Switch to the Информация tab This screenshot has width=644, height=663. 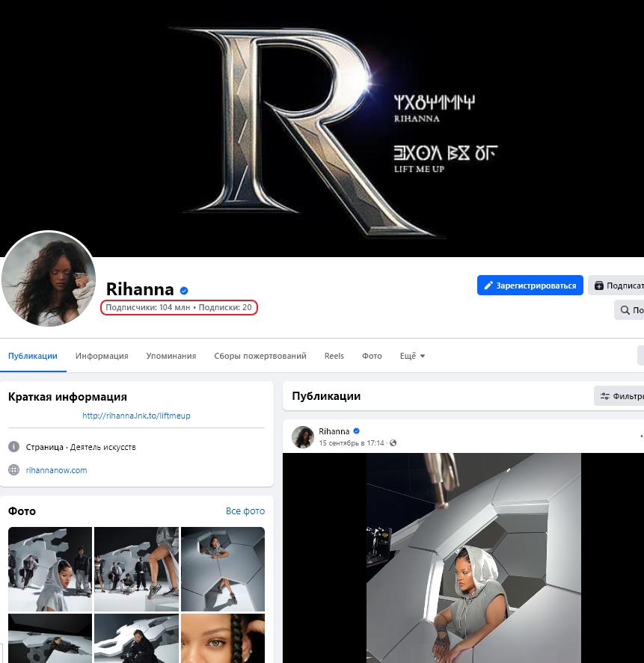click(102, 356)
